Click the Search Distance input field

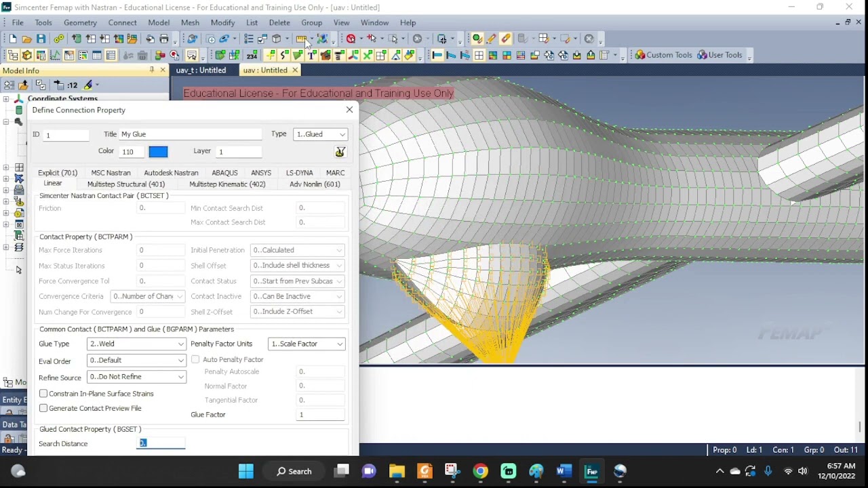pyautogui.click(x=161, y=443)
